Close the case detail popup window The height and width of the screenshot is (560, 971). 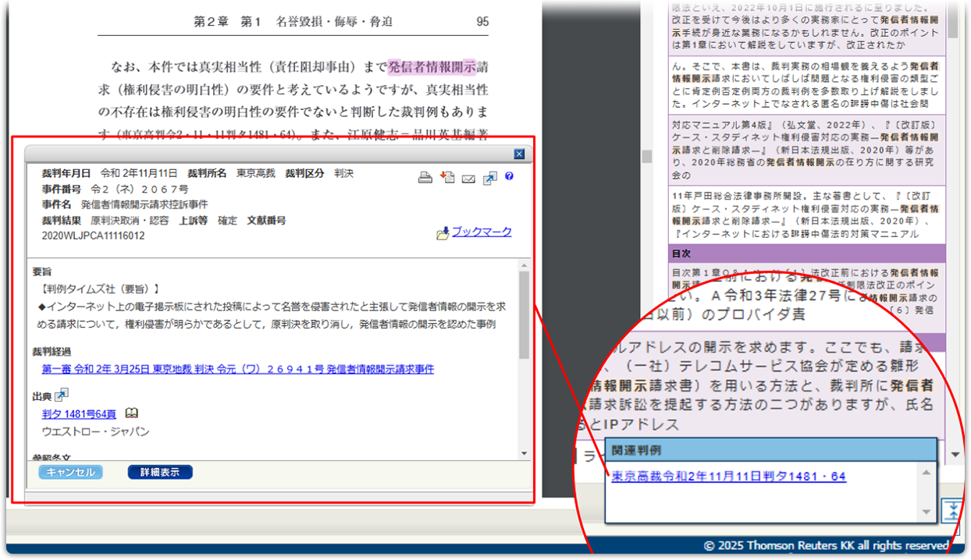click(x=519, y=154)
